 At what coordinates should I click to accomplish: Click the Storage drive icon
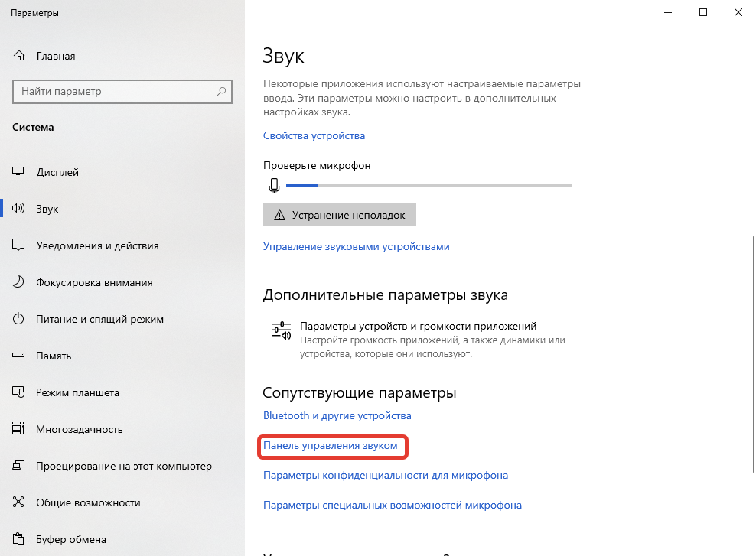point(20,356)
